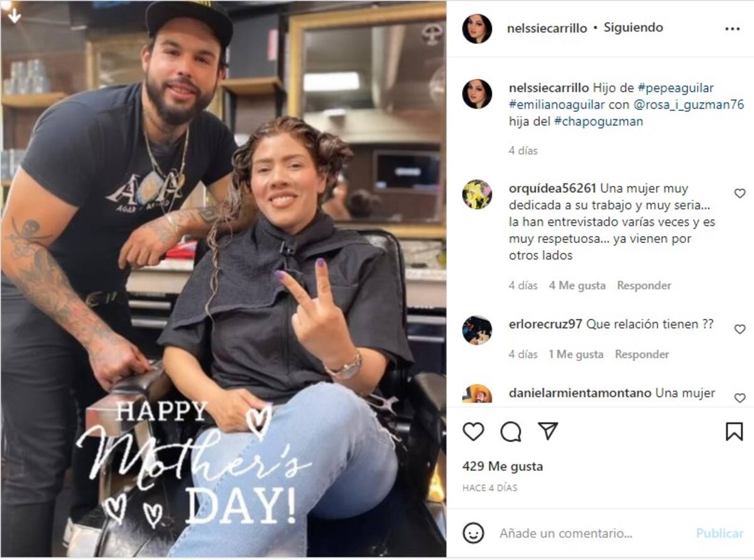754x560 pixels.
Task: Like orquídea56261's comment heart
Action: click(x=740, y=193)
